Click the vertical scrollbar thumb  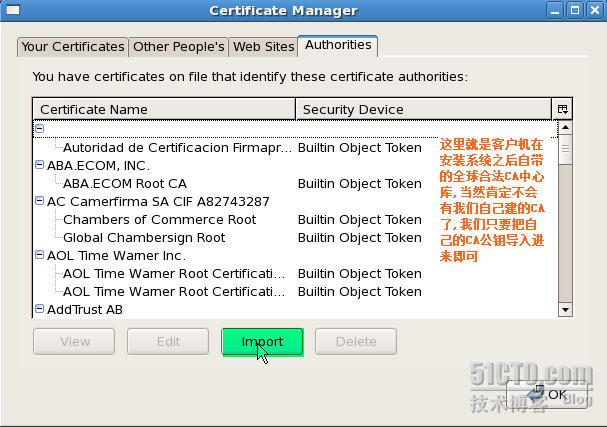[x=565, y=149]
